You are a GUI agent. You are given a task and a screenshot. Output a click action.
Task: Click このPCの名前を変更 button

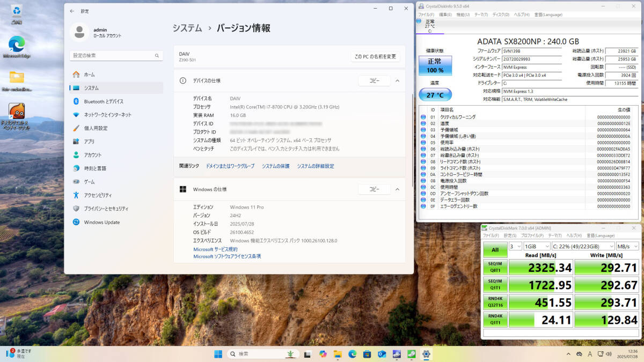pyautogui.click(x=375, y=56)
